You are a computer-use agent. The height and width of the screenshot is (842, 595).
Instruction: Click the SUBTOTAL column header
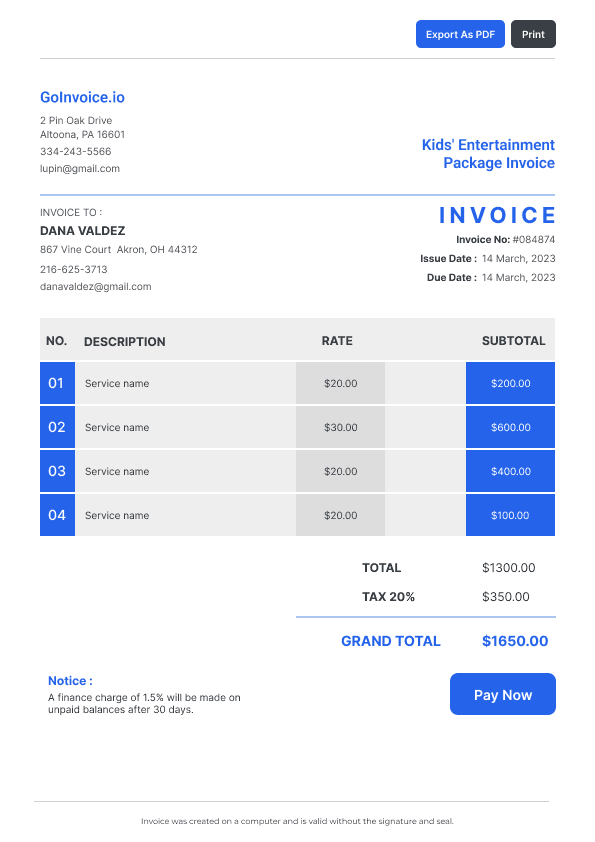click(513, 341)
